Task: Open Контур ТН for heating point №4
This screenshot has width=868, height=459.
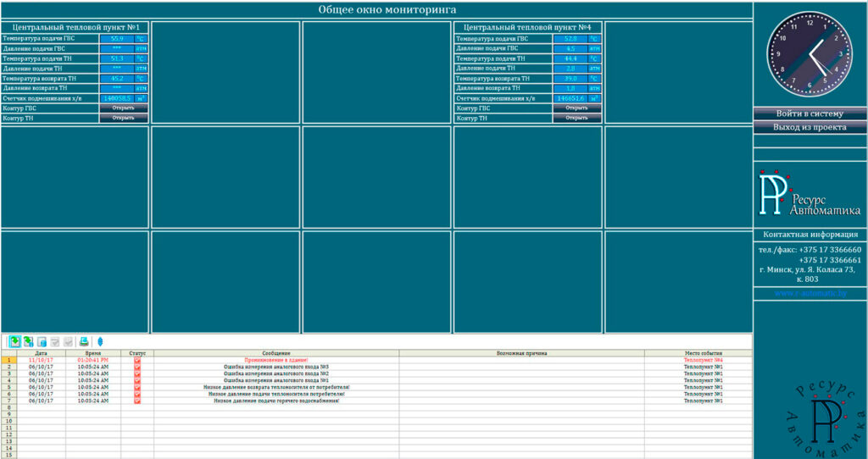Action: click(x=577, y=119)
